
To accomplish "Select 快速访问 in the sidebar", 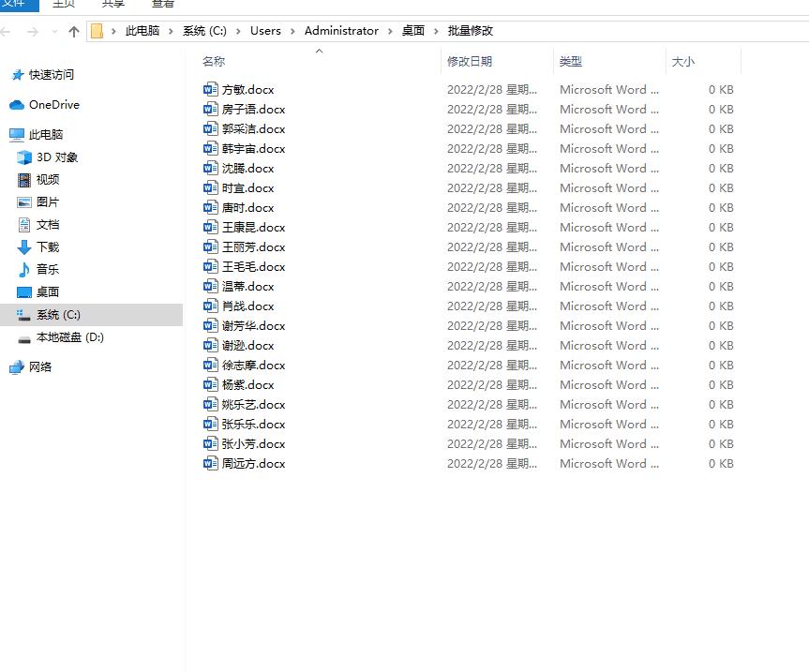I will (51, 75).
